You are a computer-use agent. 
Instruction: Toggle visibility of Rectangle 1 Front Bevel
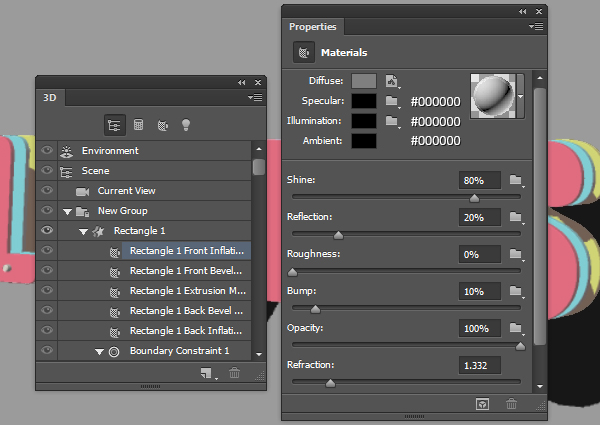coord(47,270)
